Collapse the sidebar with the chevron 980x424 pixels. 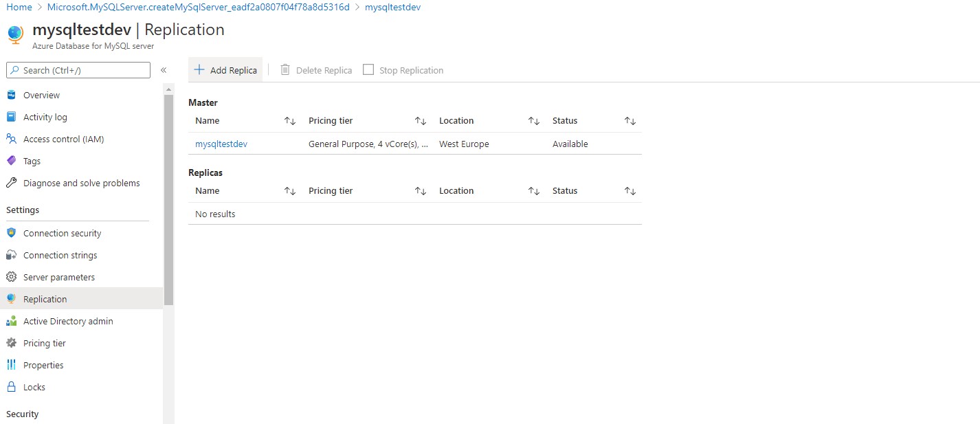(x=164, y=69)
